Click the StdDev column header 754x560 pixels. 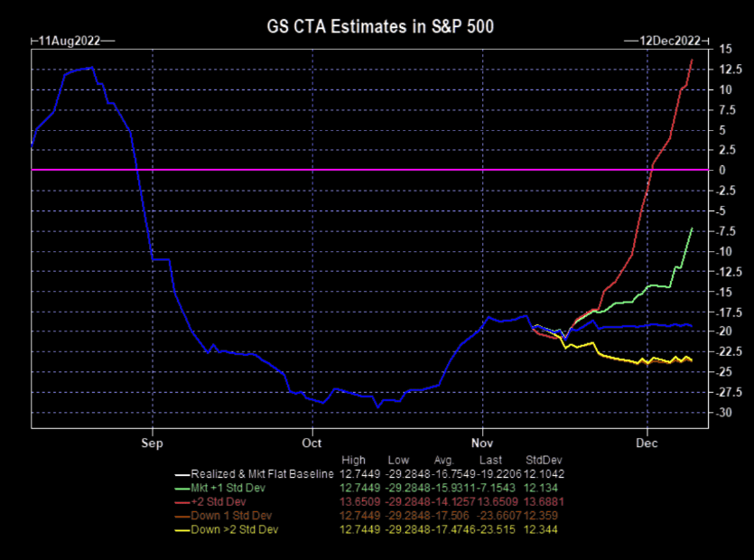click(544, 460)
